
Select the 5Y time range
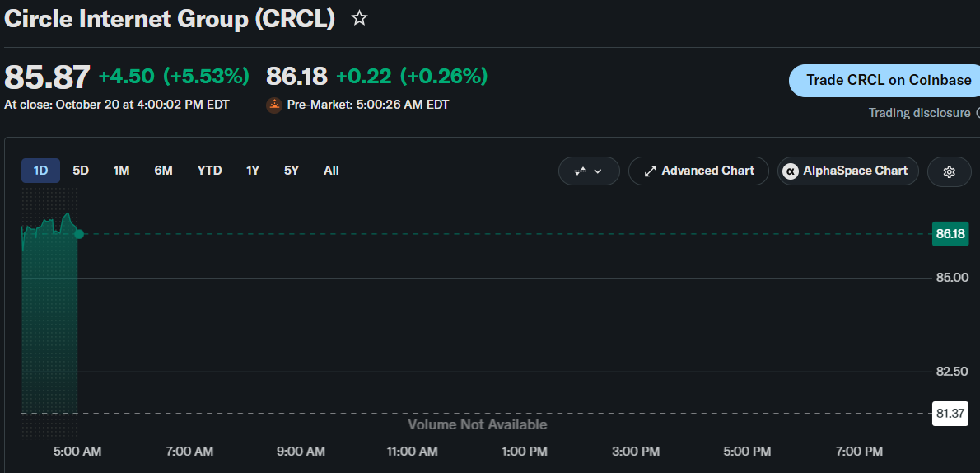pos(292,171)
